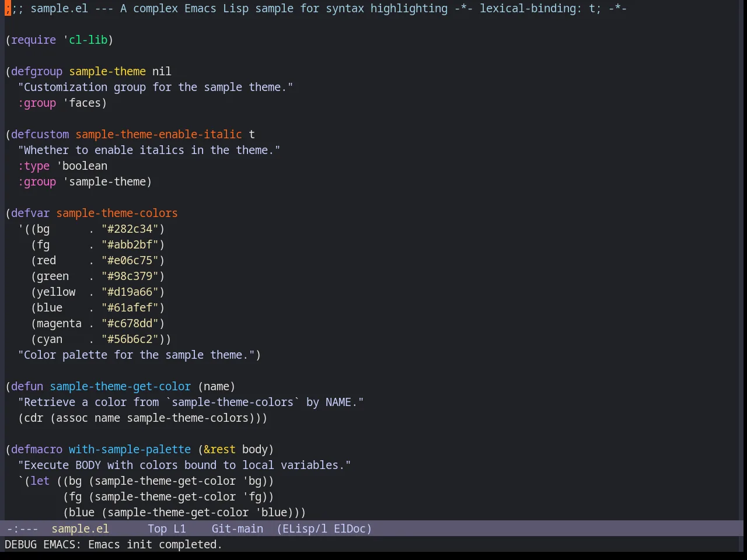
Task: Click the 'defun' keyword
Action: click(x=27, y=386)
